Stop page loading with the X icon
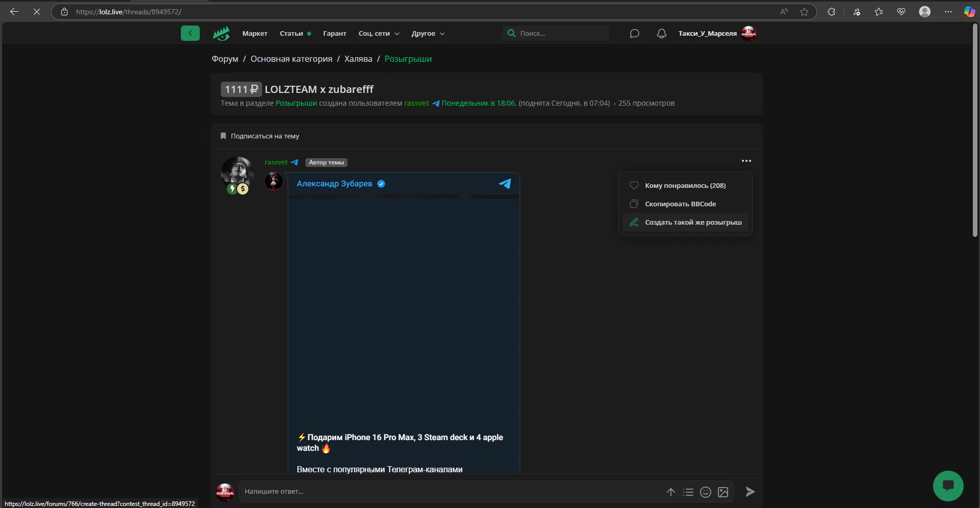 [37, 12]
